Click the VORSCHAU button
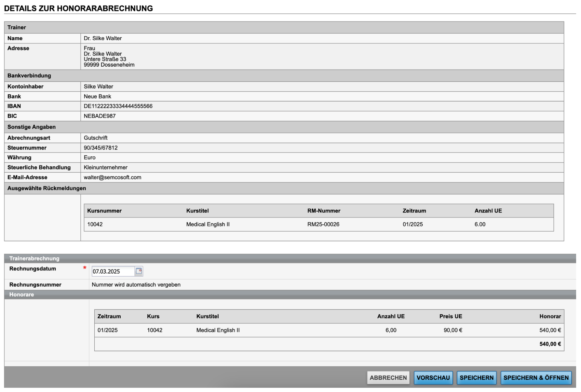The width and height of the screenshot is (581, 392). tap(433, 377)
